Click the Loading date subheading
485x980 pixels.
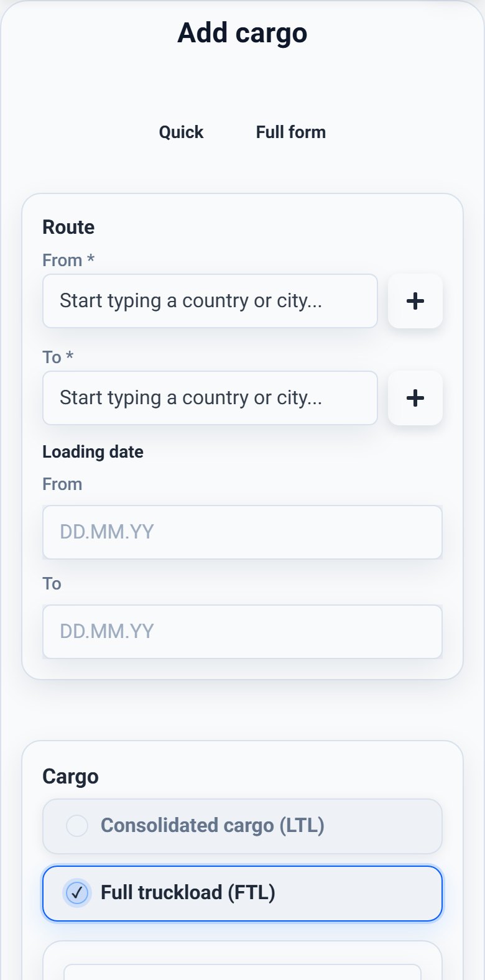tap(93, 451)
